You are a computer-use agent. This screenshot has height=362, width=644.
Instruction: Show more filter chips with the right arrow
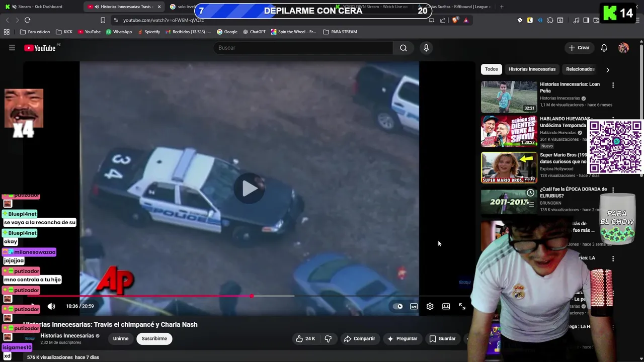(607, 70)
